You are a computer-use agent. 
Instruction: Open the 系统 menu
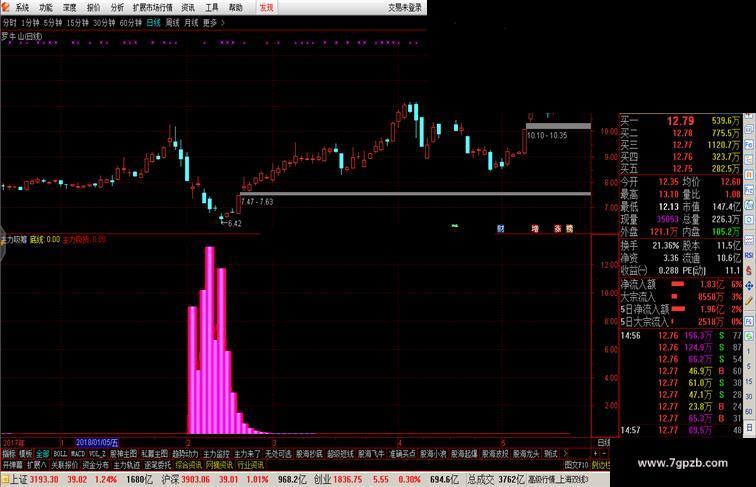tap(22, 8)
